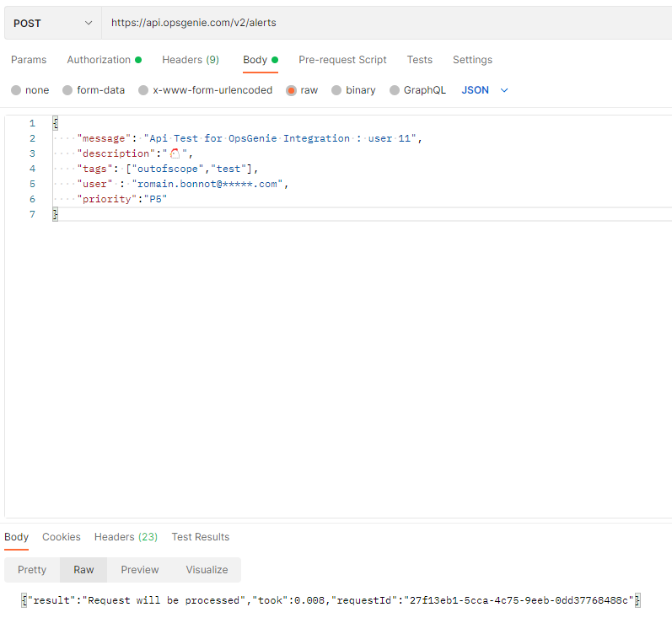The height and width of the screenshot is (634, 672).
Task: Open the Tests tab
Action: coord(420,60)
